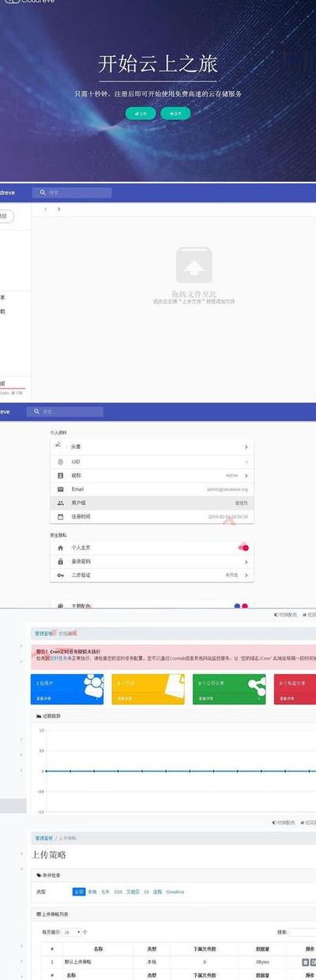The width and height of the screenshot is (316, 980).
Task: Open the 每页显示 count dropdown
Action: click(72, 933)
